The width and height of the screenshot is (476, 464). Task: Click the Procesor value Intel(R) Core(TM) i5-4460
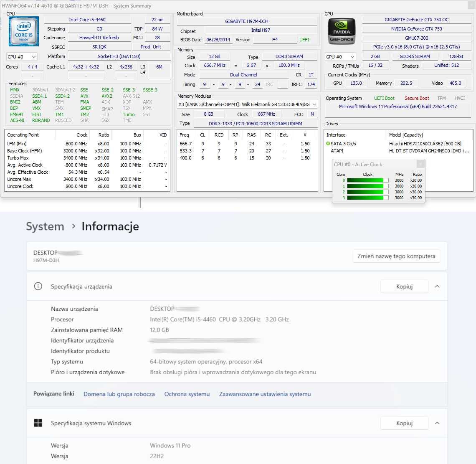click(219, 319)
